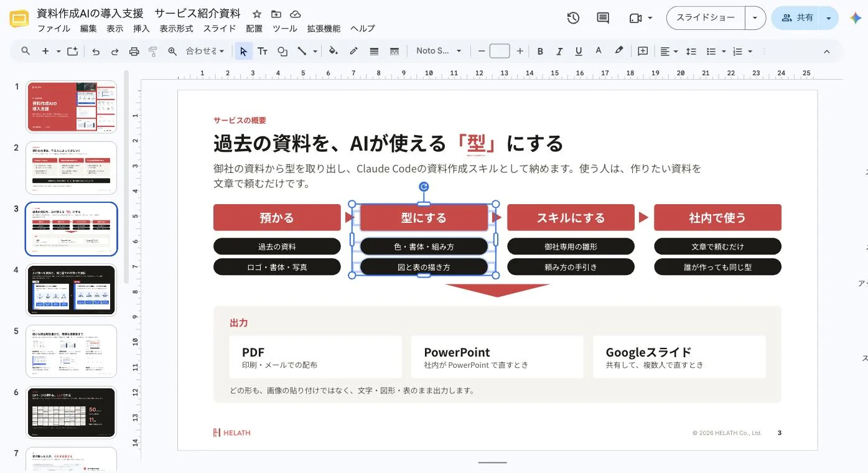The image size is (868, 473).
Task: Open the 拡張機能 menu
Action: point(324,29)
